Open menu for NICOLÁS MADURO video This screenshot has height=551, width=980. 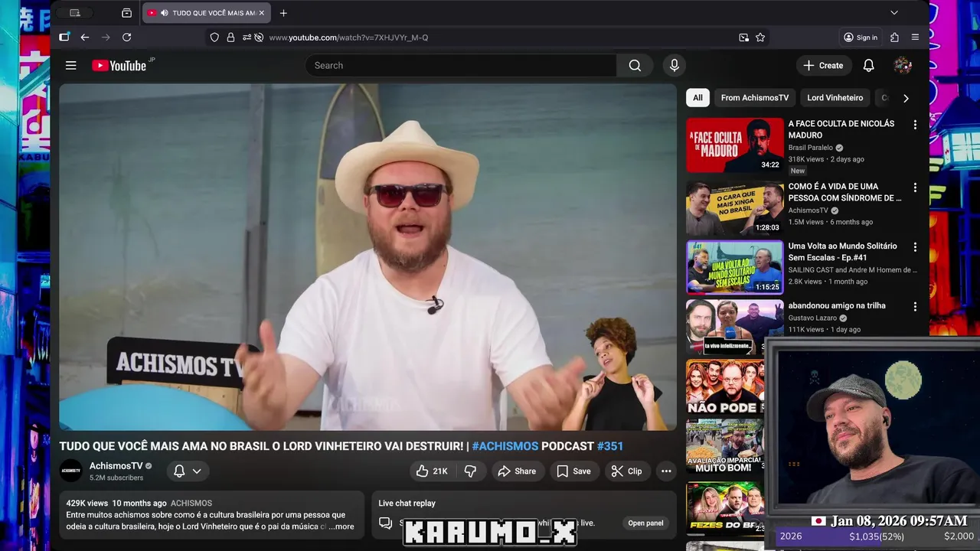pos(915,125)
